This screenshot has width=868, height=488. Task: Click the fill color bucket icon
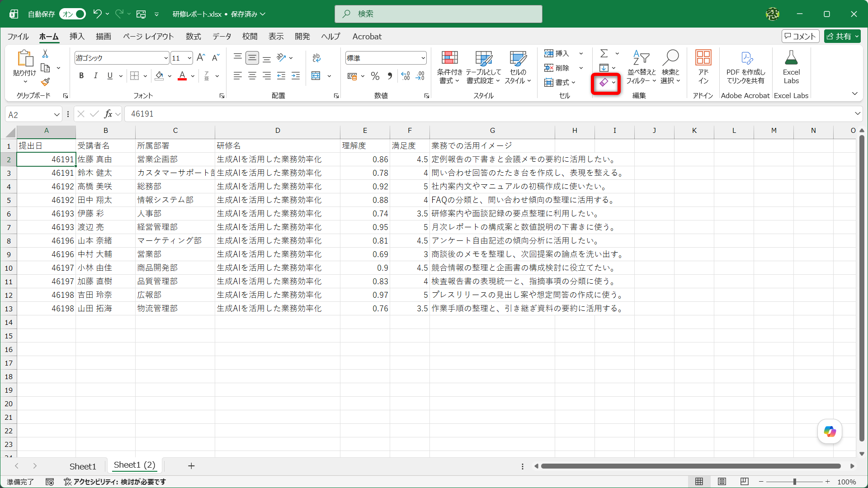click(159, 76)
